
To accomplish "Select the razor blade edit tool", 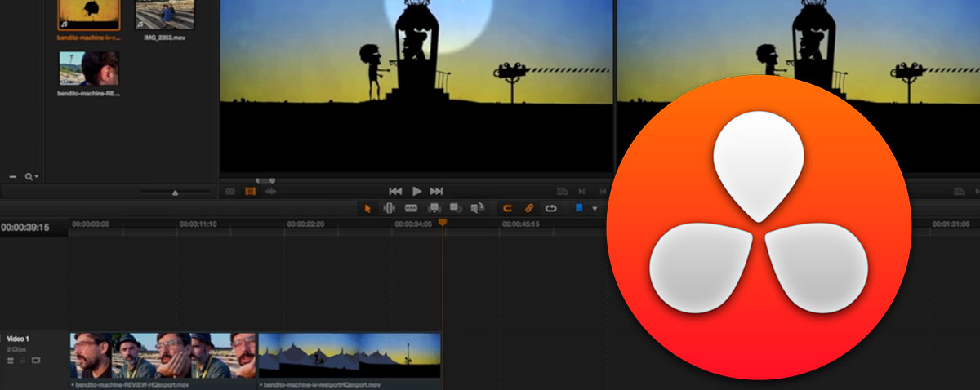I will 411,208.
